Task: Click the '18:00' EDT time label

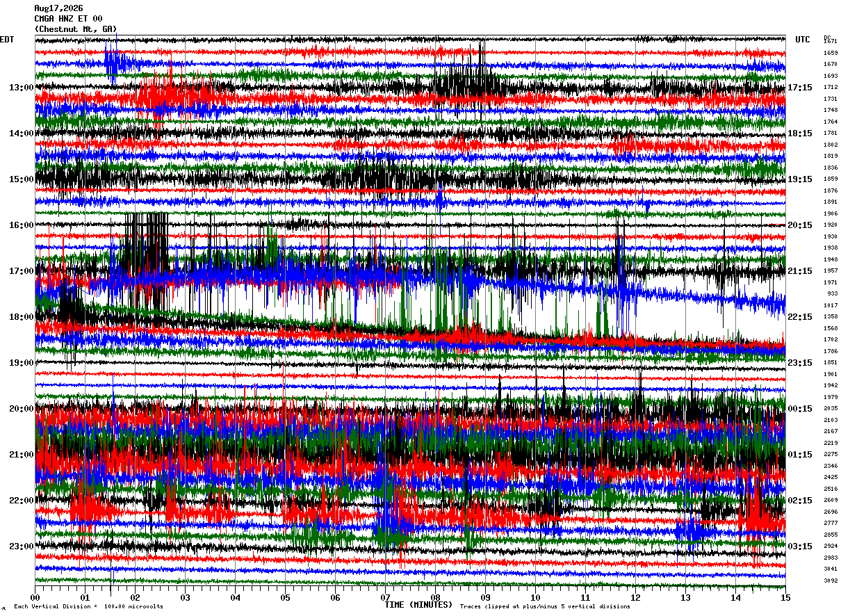Action: point(22,317)
